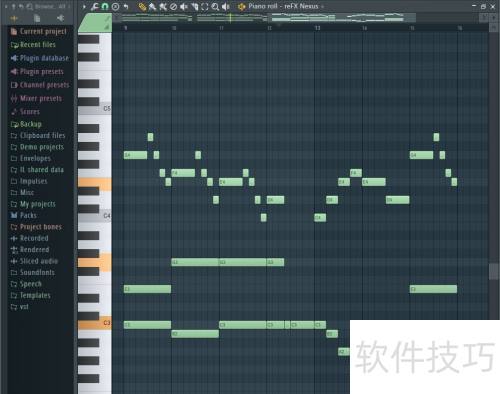This screenshot has height=394, width=500.
Task: Click the highlighted C3 piano key
Action: click(95, 324)
